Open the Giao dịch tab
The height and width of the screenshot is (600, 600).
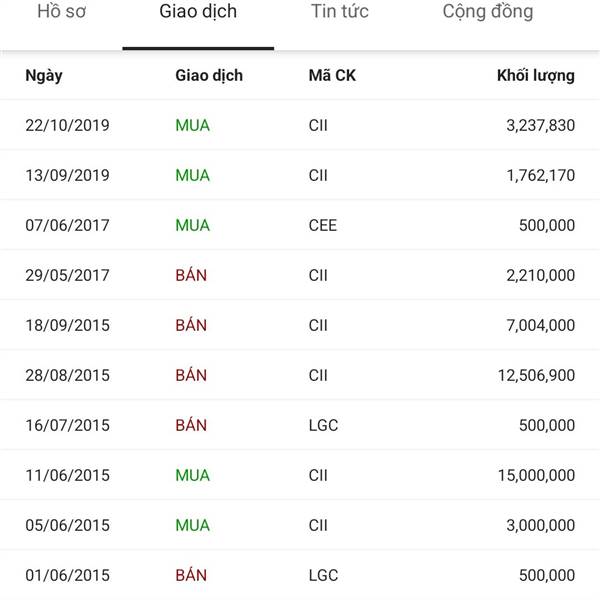(198, 11)
